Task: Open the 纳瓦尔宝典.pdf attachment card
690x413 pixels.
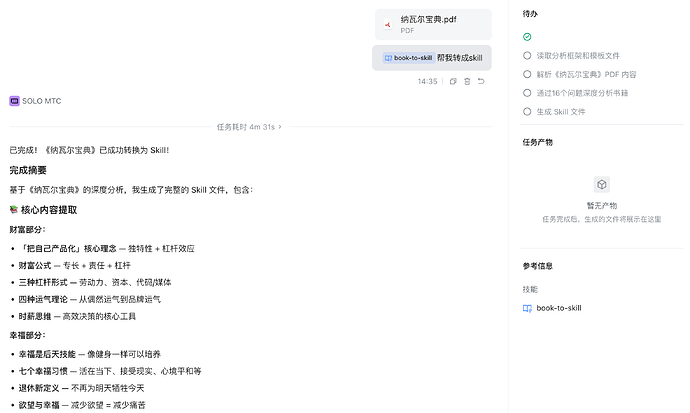Action: (433, 25)
